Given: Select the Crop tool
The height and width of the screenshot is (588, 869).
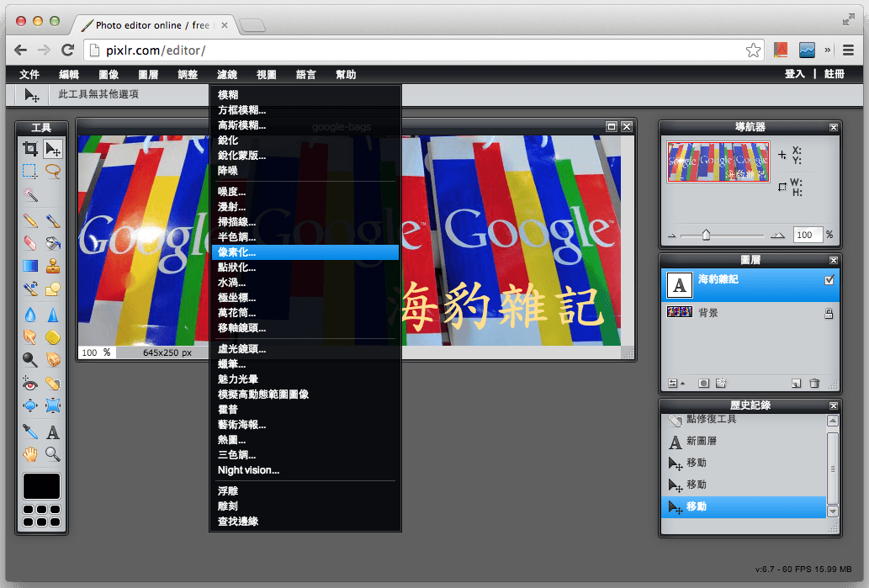Looking at the screenshot, I should click(x=30, y=150).
